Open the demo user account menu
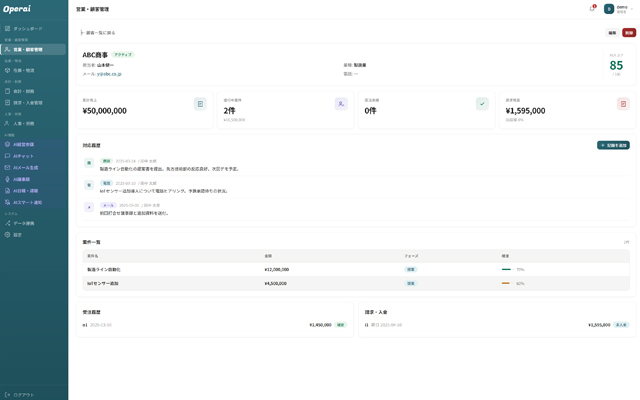640x400 pixels. tap(615, 9)
